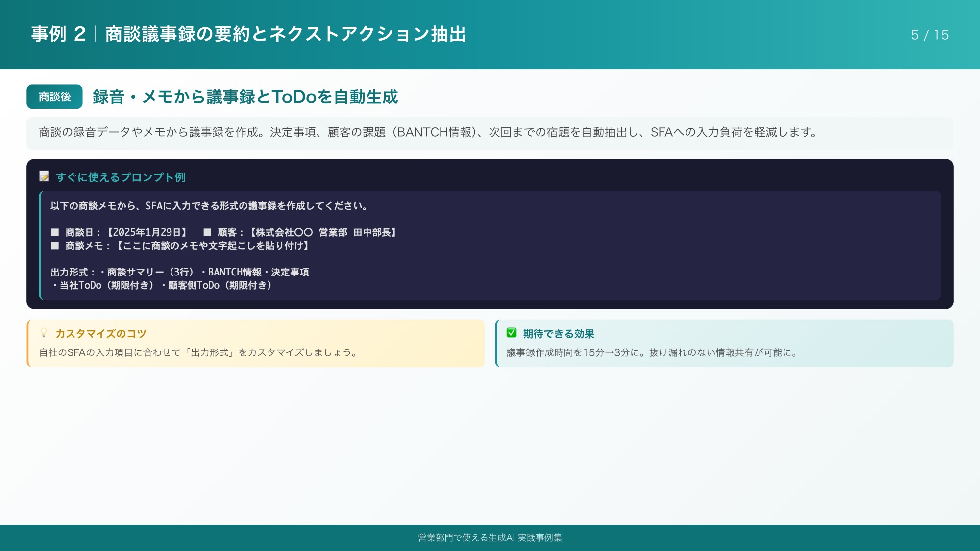Click the green checkmark icon by 期待できる効果

(x=512, y=333)
